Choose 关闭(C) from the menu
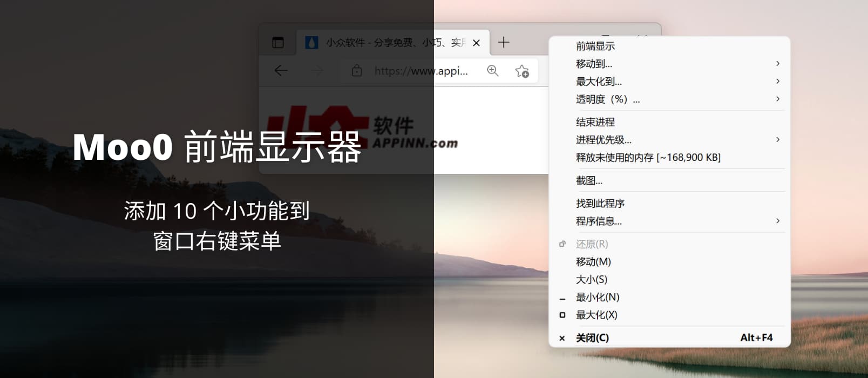The height and width of the screenshot is (378, 868). pyautogui.click(x=669, y=338)
